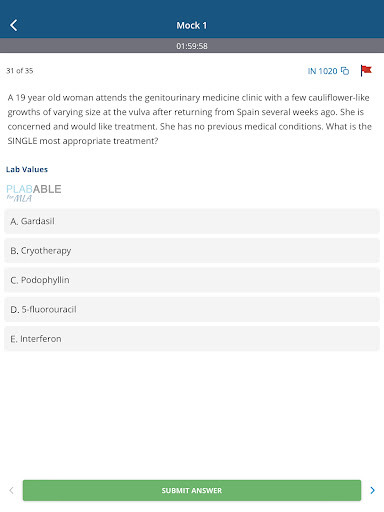Flag this question with the red flag
384x512 pixels.
click(x=366, y=70)
